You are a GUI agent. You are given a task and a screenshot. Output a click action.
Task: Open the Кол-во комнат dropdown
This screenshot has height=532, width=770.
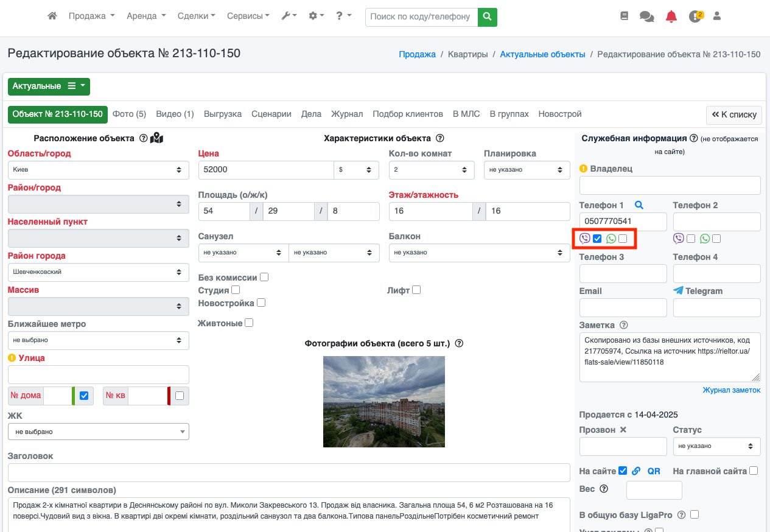pos(431,170)
